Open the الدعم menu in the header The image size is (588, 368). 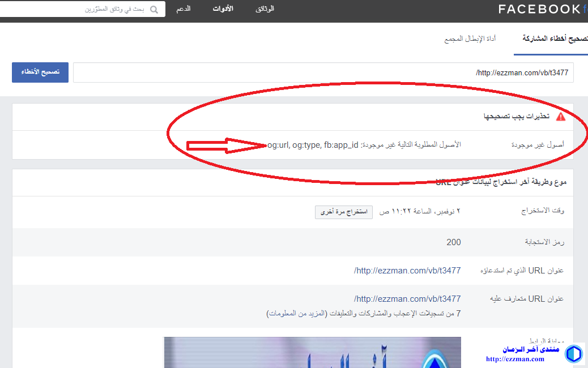183,9
